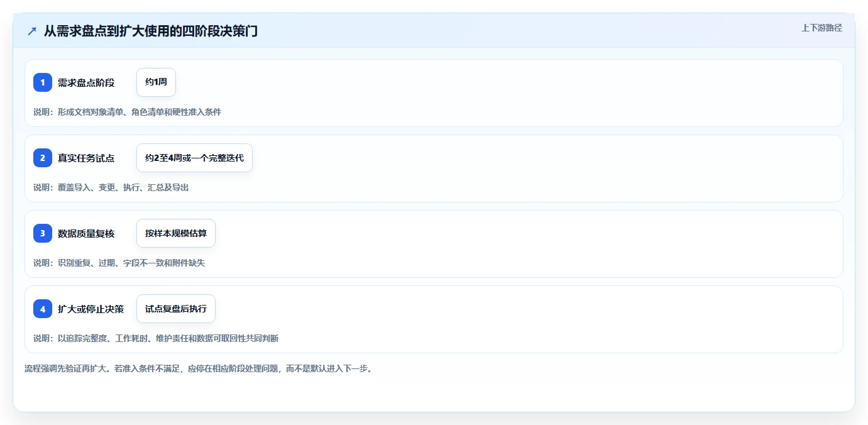Screen dimensions: 868x425
Task: Click the footer note starting 流程强调先验证再扩大
Action: pyautogui.click(x=199, y=368)
